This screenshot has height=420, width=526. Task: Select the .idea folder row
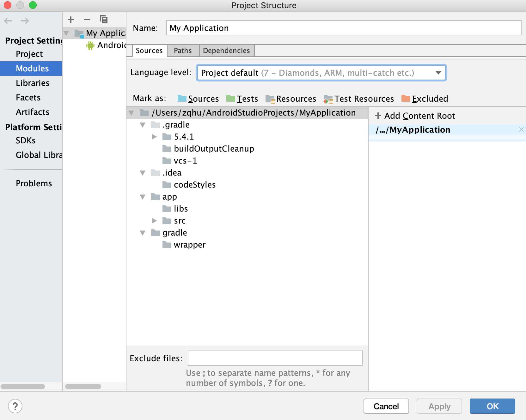[x=247, y=173]
